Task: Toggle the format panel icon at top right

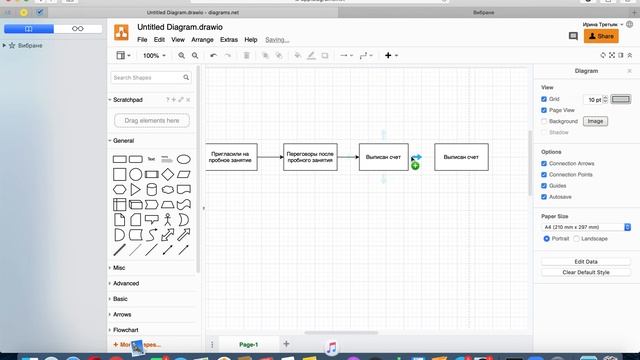Action: [621, 55]
